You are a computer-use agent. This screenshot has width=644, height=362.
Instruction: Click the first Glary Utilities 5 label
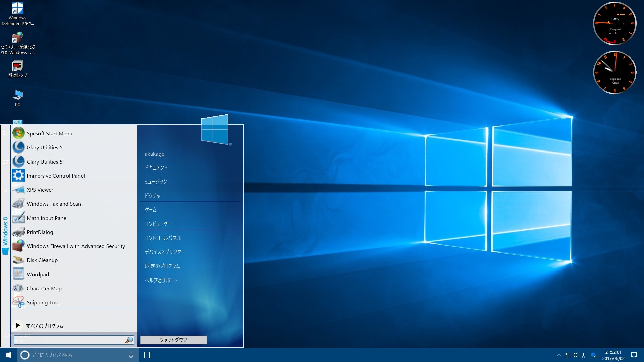[45, 147]
